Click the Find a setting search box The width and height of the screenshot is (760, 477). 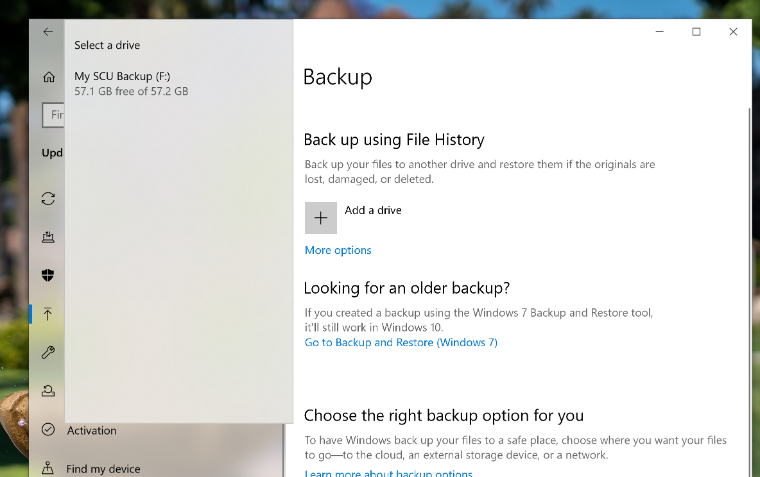point(53,115)
